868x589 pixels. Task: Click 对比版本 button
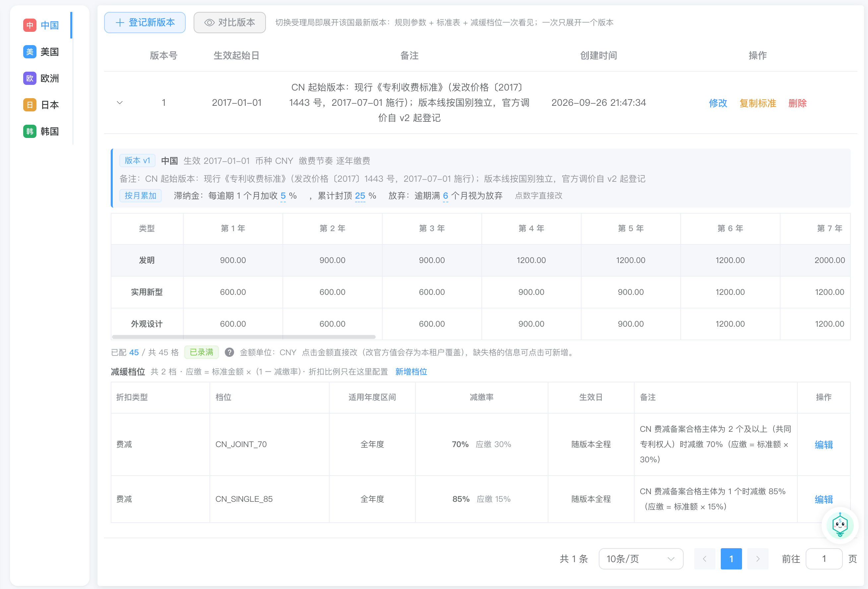point(230,23)
